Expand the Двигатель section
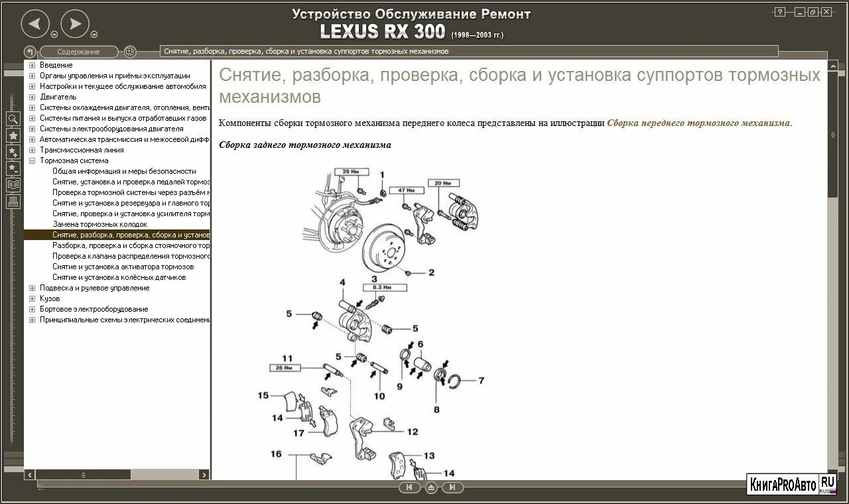Screen dimensions: 849x504 [32, 97]
